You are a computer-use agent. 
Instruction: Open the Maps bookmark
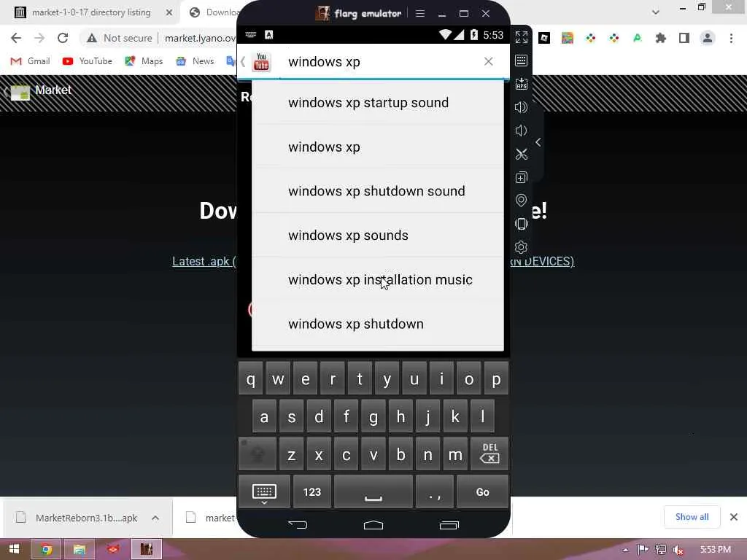coord(144,61)
